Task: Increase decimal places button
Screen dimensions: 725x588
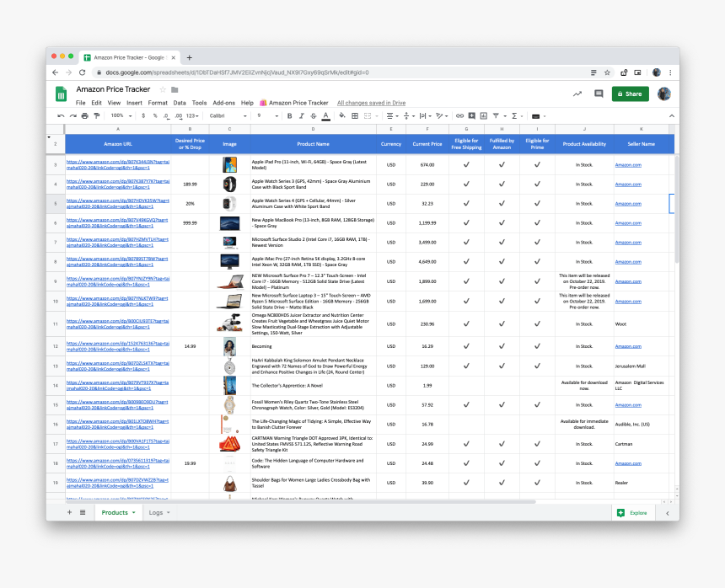Action: (x=179, y=116)
